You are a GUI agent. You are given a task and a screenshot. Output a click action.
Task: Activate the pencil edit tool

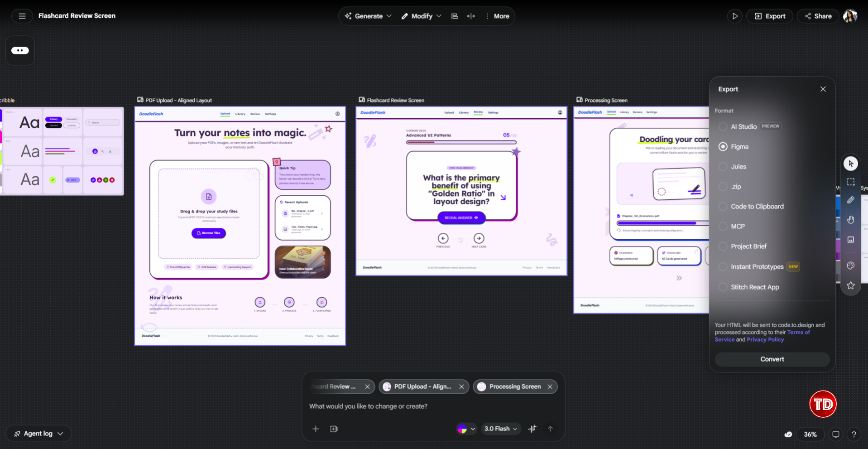[850, 200]
